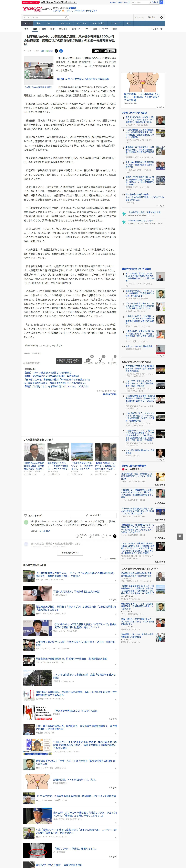The height and width of the screenshot is (868, 186).
Task: Select the エキスパート tab
Action: click(x=64, y=24)
